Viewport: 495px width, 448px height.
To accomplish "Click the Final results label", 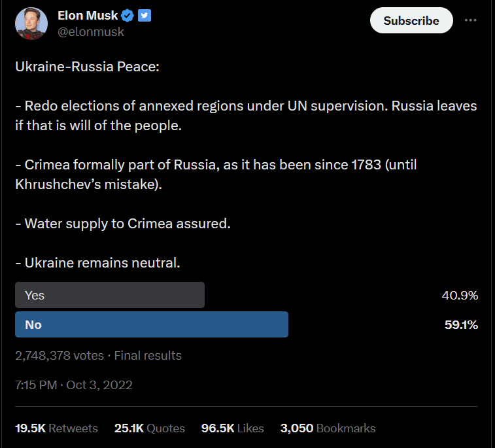I will pos(148,356).
